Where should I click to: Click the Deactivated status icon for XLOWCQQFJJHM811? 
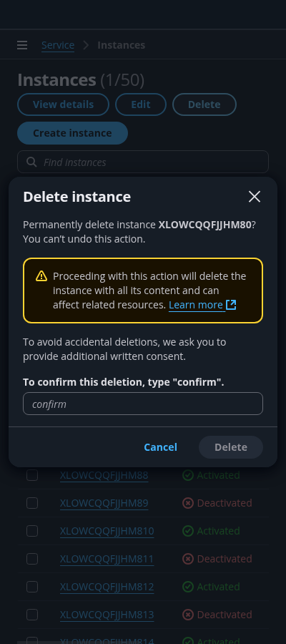pos(188,559)
